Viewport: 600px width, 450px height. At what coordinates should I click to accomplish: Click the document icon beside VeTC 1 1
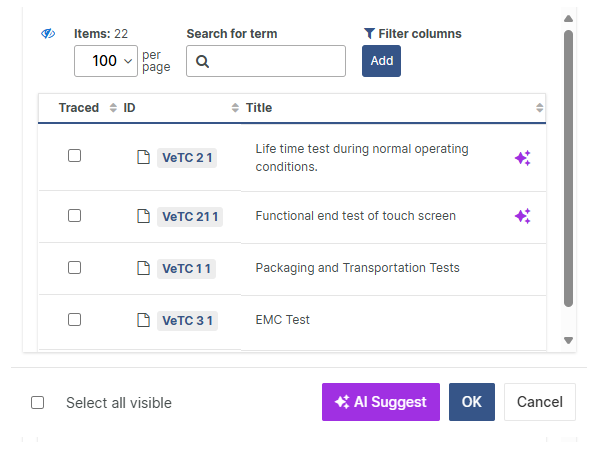[x=143, y=268]
